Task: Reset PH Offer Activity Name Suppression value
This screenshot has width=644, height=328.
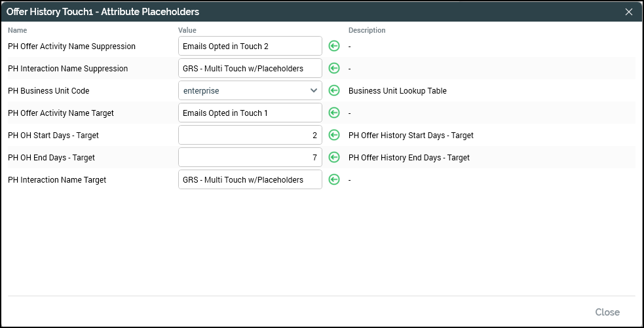Action: (x=334, y=46)
